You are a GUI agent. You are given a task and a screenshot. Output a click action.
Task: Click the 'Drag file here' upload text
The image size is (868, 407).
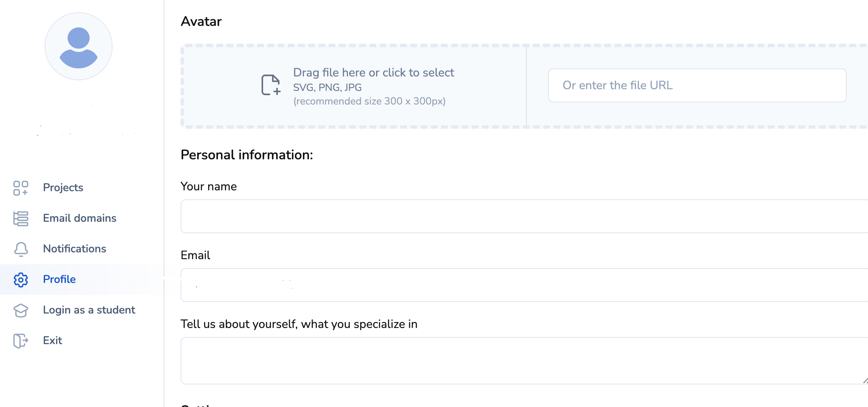point(373,73)
